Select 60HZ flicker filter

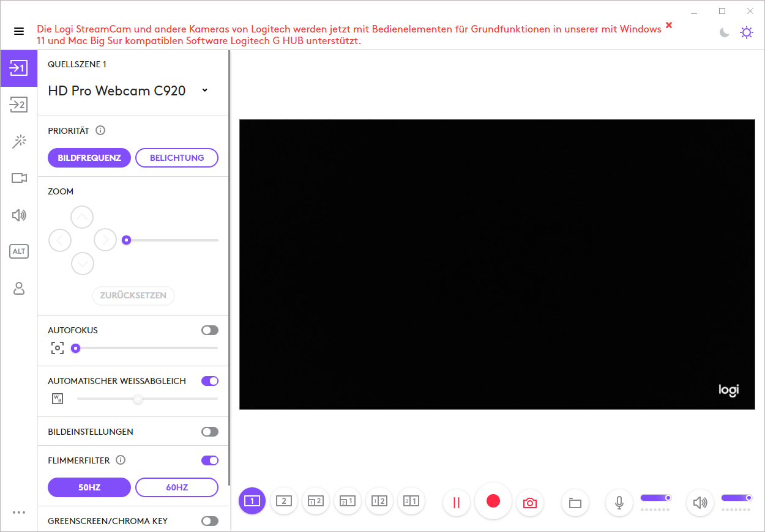[x=177, y=487]
